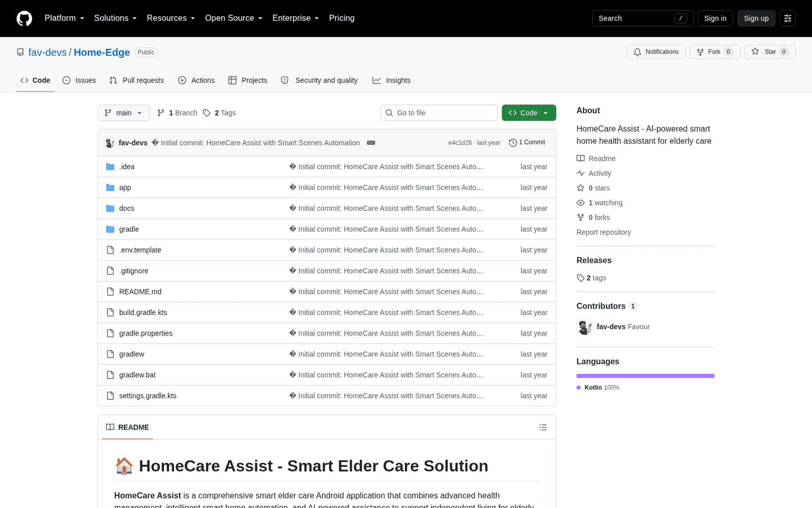The width and height of the screenshot is (812, 508).
Task: Open 0 forks link in About
Action: tap(593, 217)
